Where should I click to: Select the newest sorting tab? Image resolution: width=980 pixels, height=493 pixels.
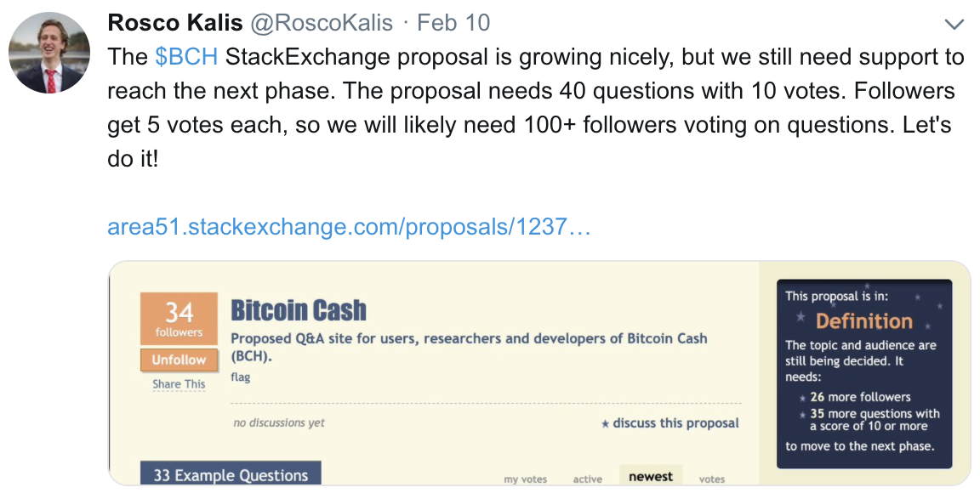(x=651, y=477)
